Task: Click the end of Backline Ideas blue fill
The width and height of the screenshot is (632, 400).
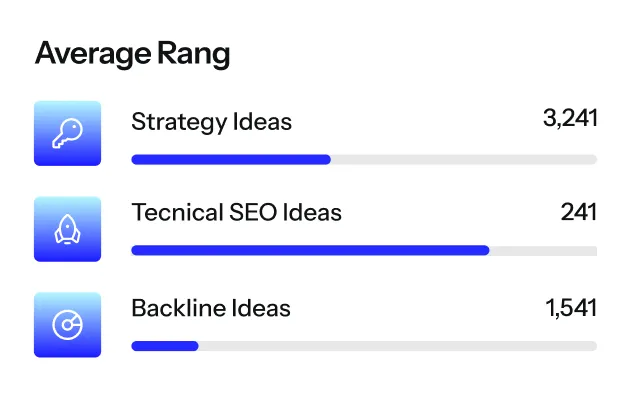Action: 195,346
